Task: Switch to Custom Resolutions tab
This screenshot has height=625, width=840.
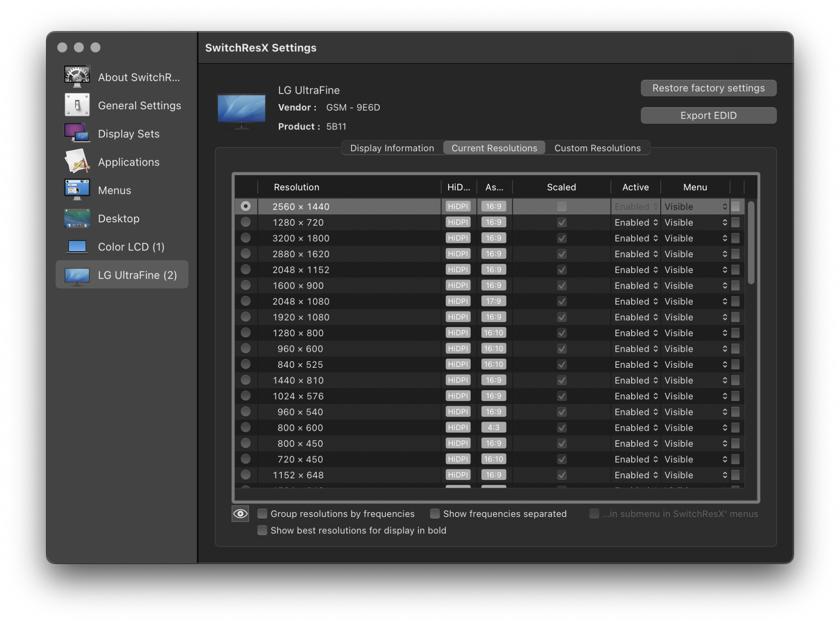Action: point(597,148)
